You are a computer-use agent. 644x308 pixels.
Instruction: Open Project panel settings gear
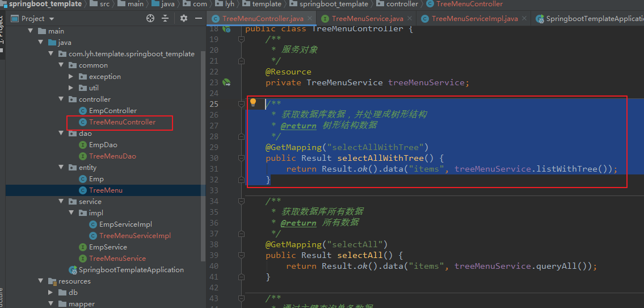pos(183,18)
